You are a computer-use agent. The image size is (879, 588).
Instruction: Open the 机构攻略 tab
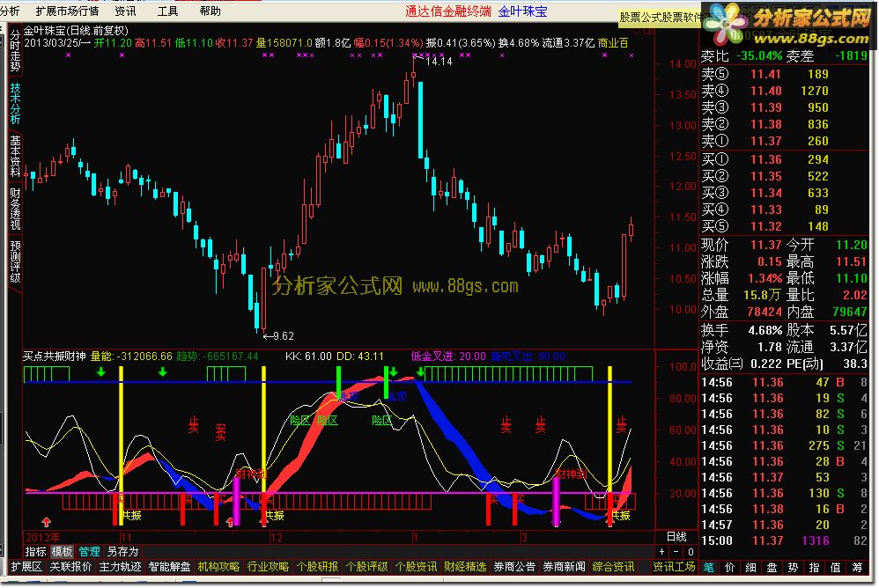coord(218,567)
